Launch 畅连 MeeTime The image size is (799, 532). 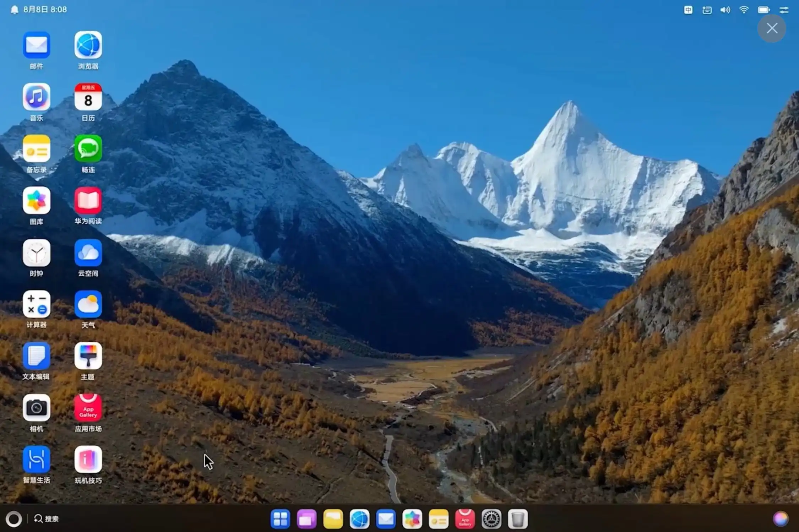[x=88, y=148]
